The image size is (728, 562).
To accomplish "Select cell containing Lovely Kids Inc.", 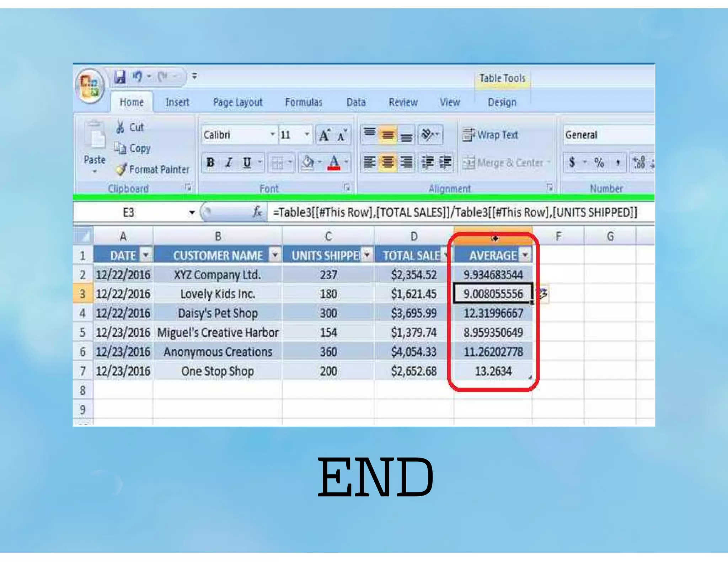I will pyautogui.click(x=218, y=294).
